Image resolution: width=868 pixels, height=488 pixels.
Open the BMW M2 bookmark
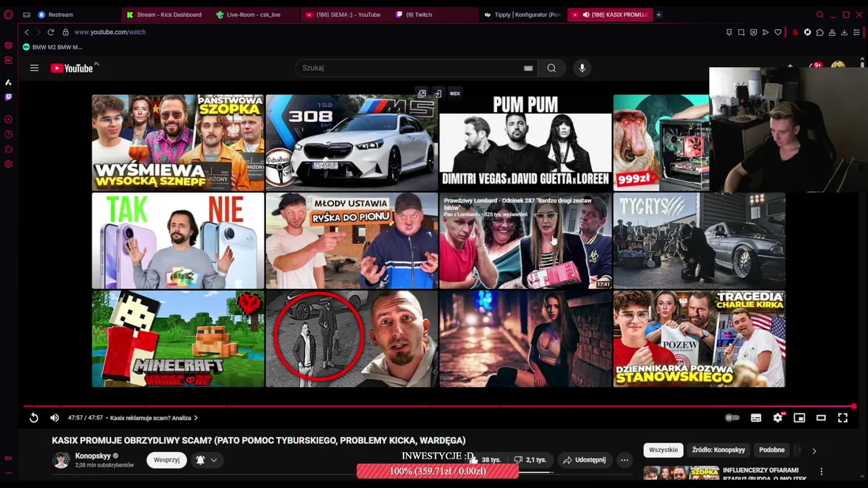point(53,47)
